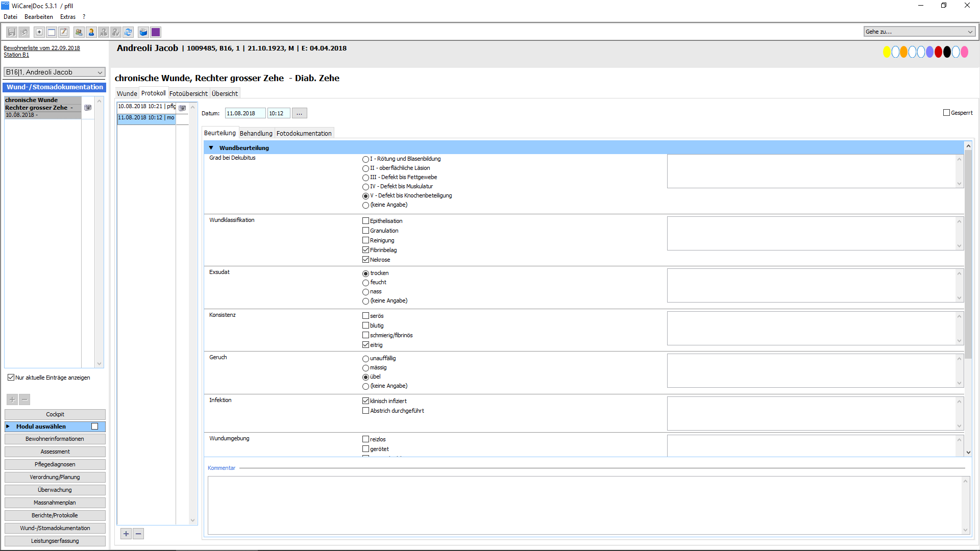
Task: Click the single resident person icon
Action: coord(91,32)
